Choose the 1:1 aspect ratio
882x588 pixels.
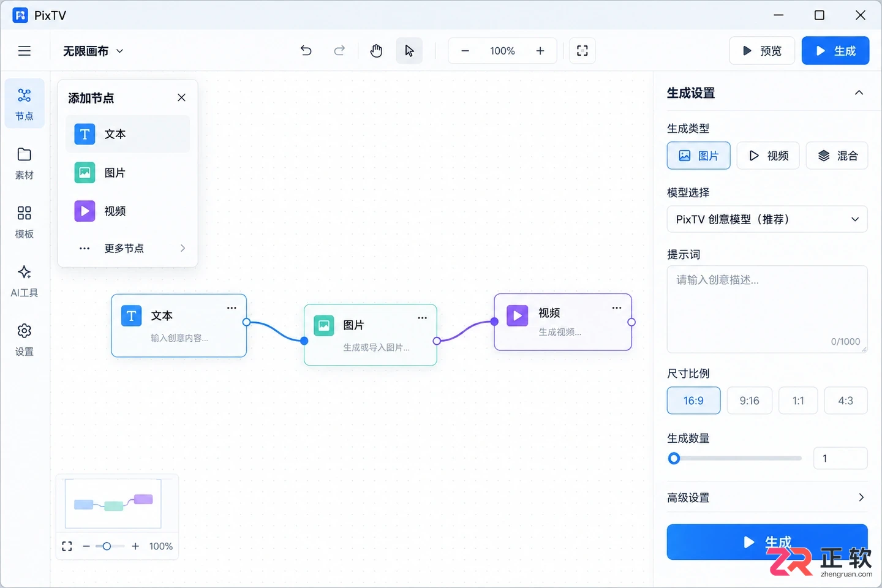(x=798, y=401)
